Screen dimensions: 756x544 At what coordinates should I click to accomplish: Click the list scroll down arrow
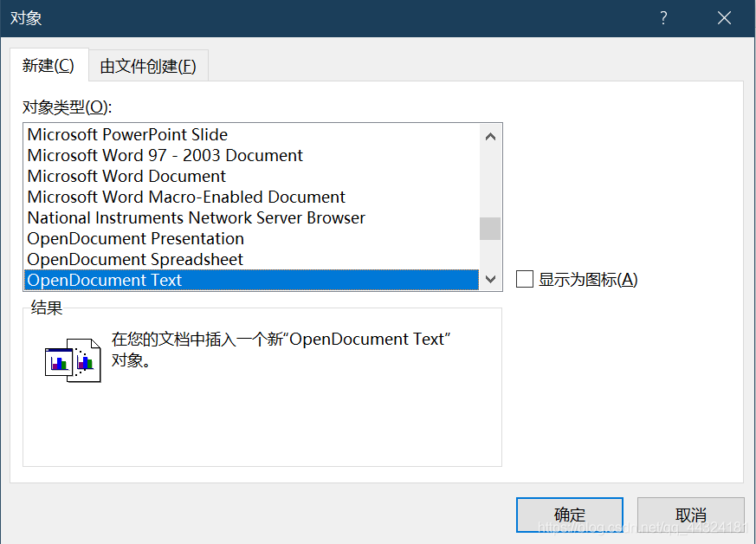coord(490,279)
